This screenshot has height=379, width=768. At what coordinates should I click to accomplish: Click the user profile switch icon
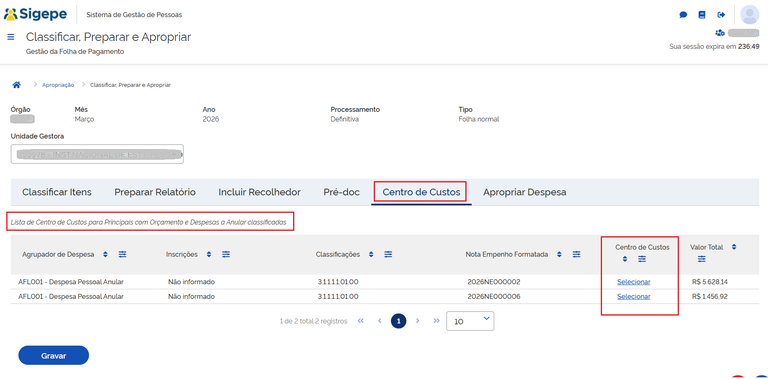click(x=720, y=33)
